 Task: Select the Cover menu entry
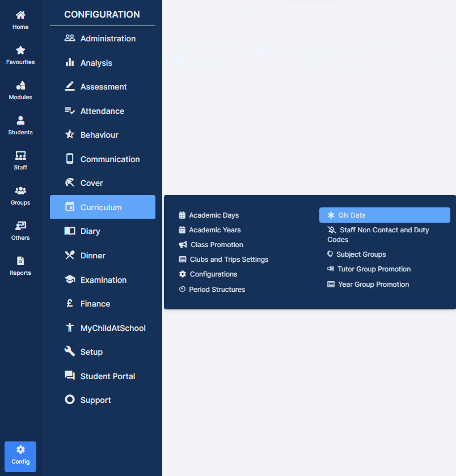103,183
